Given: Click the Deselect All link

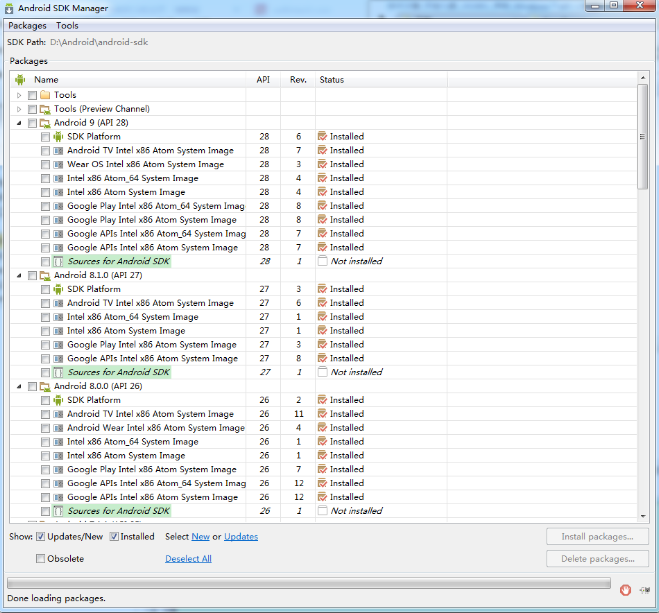Looking at the screenshot, I should point(188,559).
